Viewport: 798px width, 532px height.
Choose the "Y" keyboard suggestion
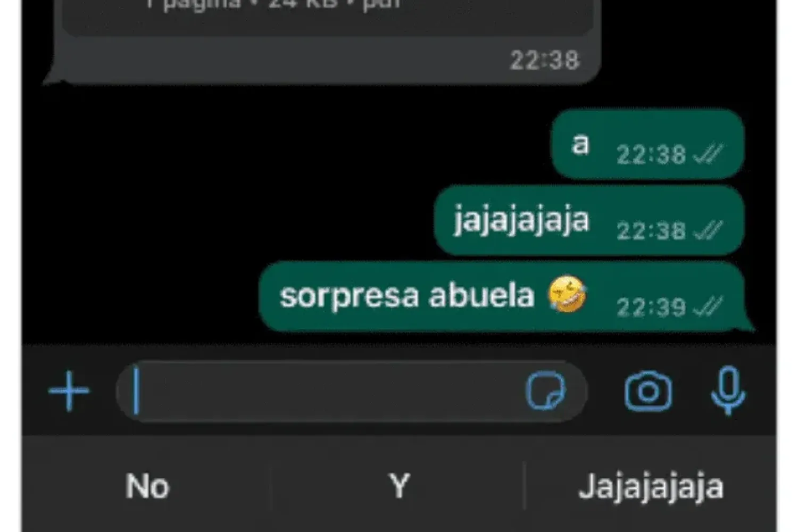[399, 486]
